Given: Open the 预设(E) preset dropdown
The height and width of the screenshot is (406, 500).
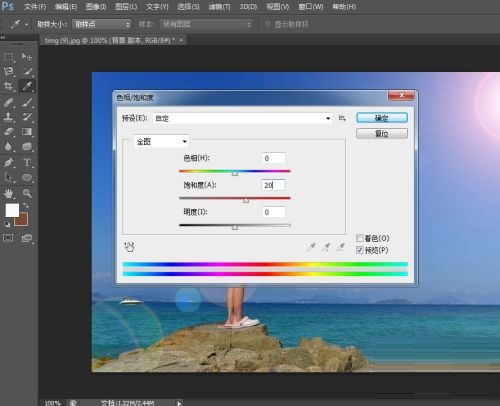Looking at the screenshot, I should click(242, 118).
